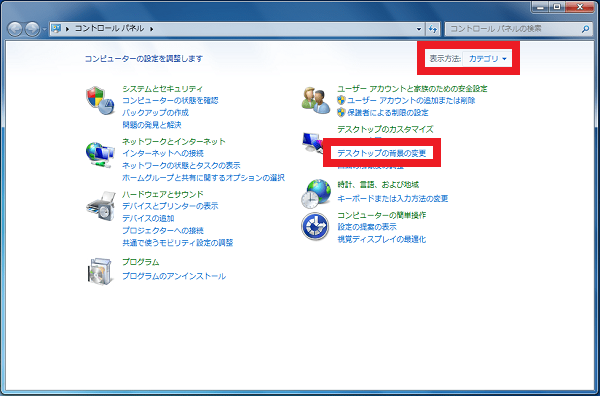
Task: Click バックアップの作成 link
Action: point(155,113)
